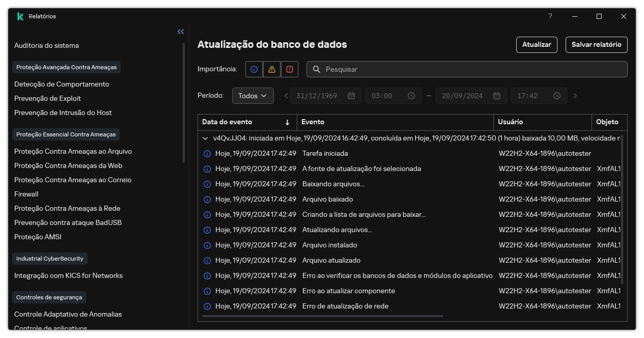
Task: Open the start date calendar icon
Action: coord(351,95)
